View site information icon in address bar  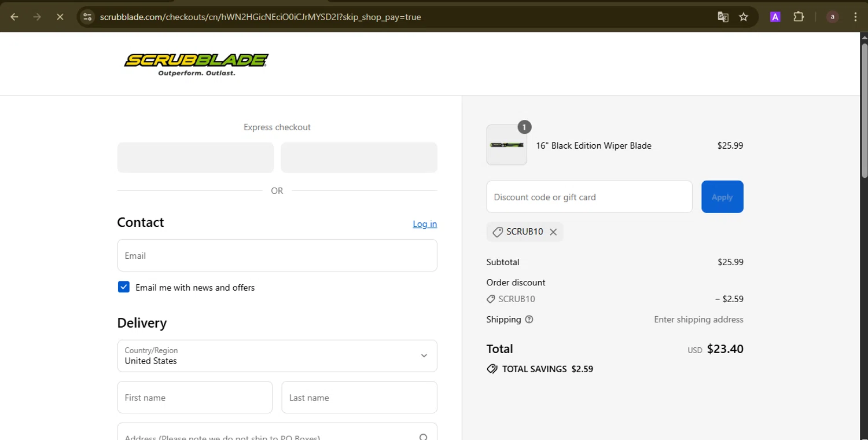(x=87, y=17)
